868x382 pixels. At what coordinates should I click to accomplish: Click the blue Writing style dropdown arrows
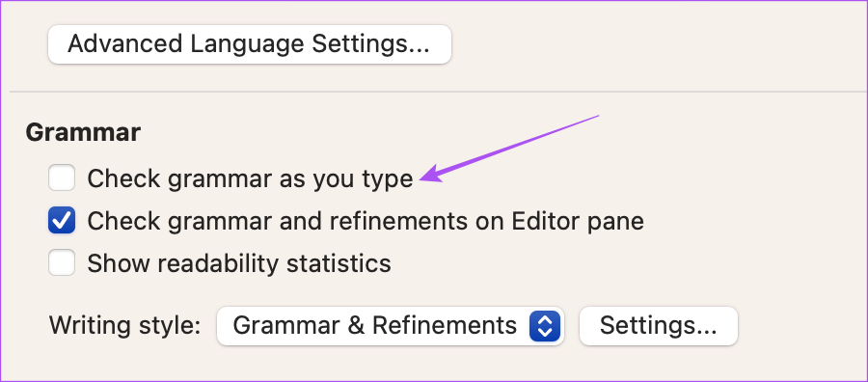click(x=545, y=325)
